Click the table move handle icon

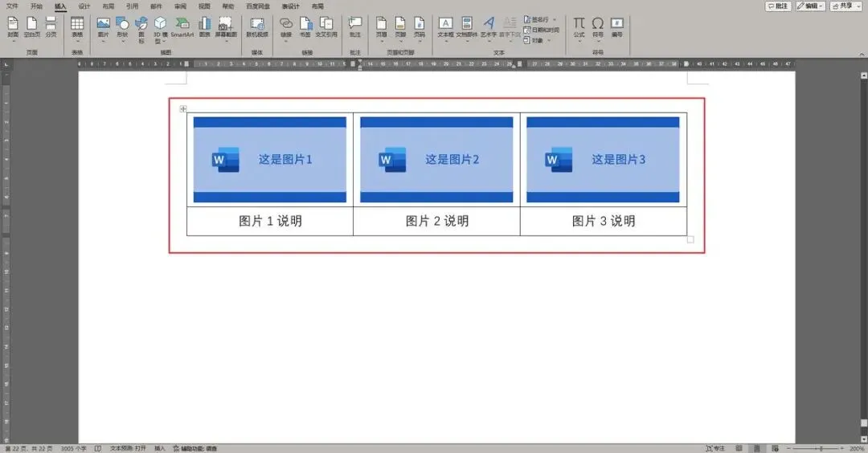click(183, 109)
